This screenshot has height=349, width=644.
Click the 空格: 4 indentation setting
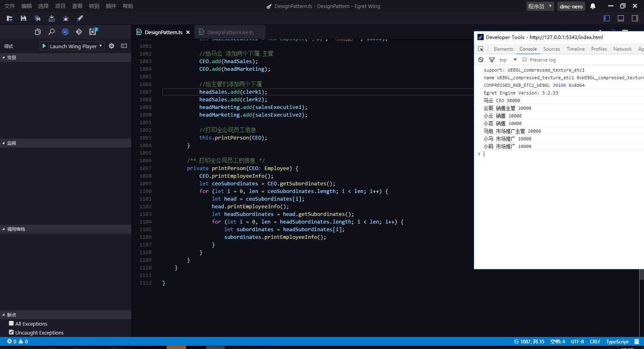click(x=557, y=341)
